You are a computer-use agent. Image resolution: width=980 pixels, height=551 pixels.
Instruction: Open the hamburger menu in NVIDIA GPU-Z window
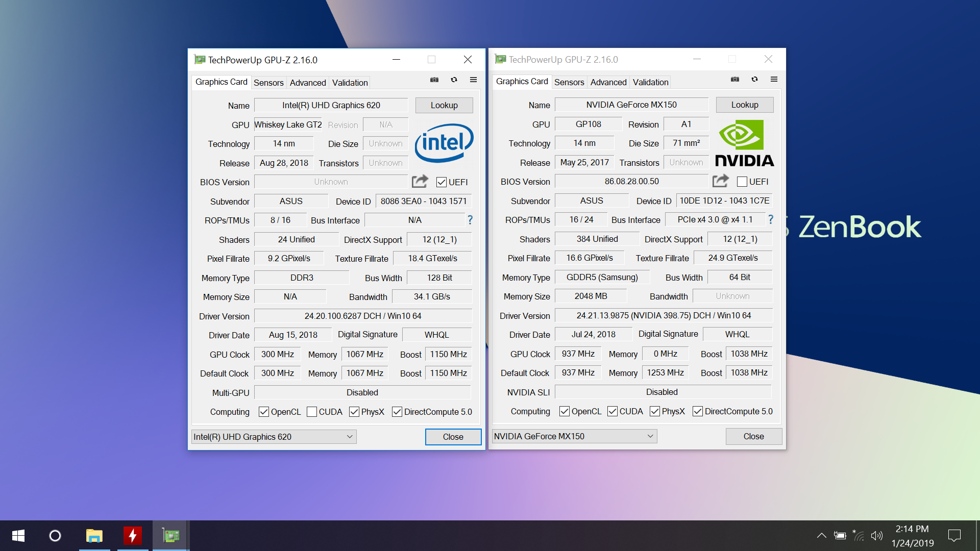[774, 79]
